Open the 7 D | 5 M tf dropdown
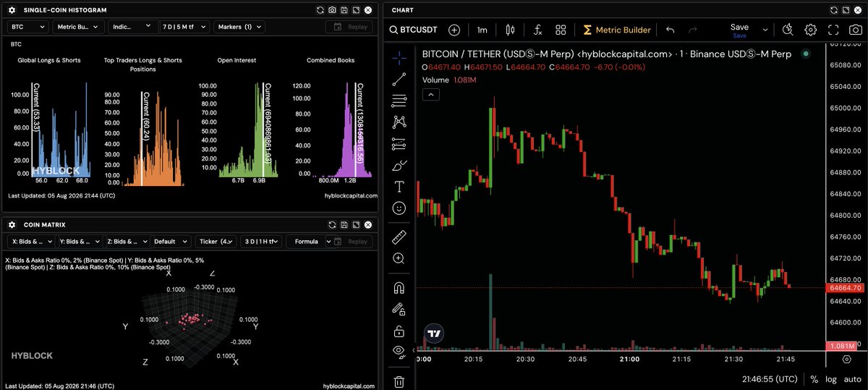868x390 pixels. [x=184, y=27]
